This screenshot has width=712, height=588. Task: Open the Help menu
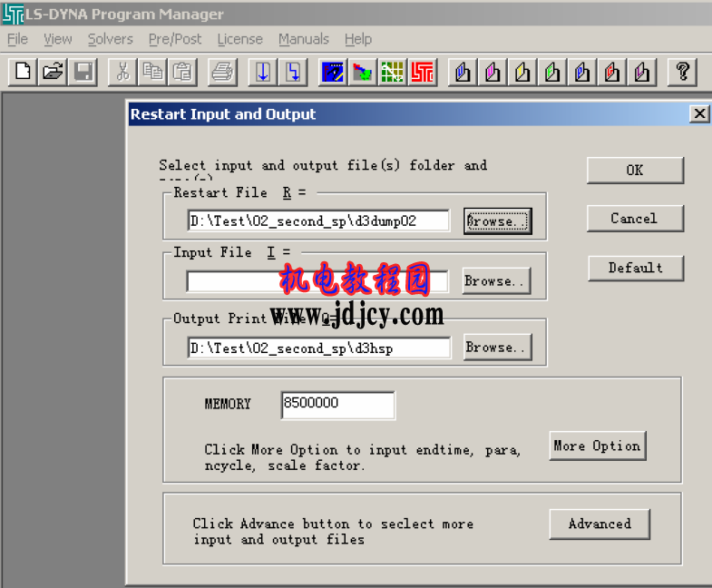[x=358, y=40]
